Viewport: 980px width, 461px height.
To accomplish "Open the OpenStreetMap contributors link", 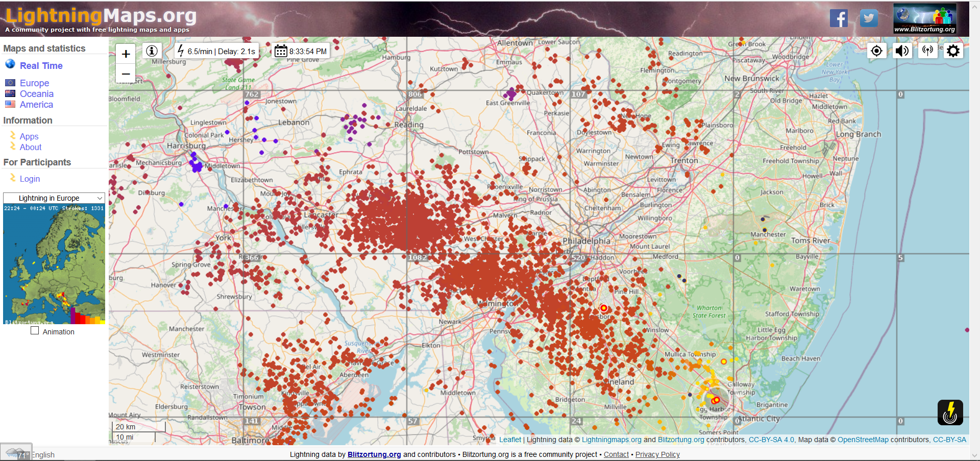I will [863, 440].
